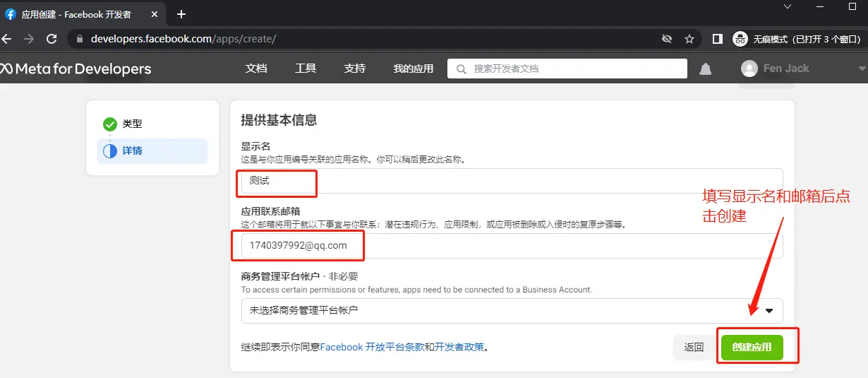Select the 详情 step in sidebar
This screenshot has height=378, width=868.
[152, 151]
